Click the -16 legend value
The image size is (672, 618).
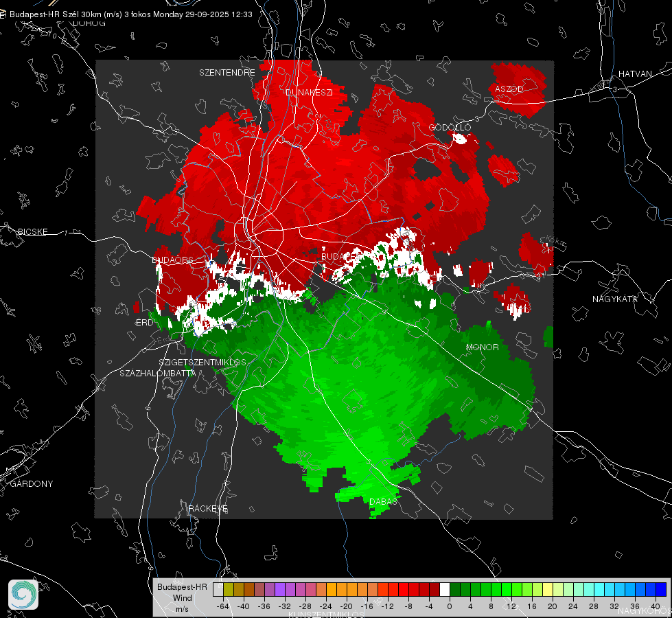click(x=367, y=606)
